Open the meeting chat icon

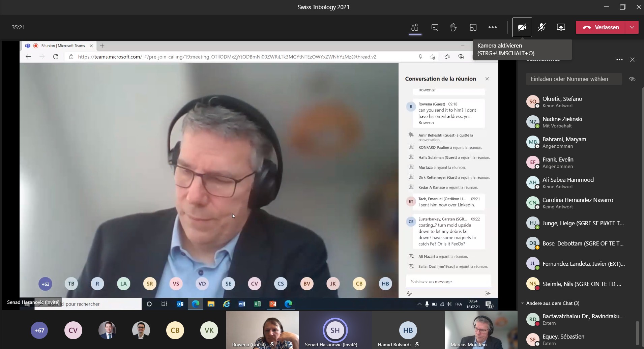(435, 27)
